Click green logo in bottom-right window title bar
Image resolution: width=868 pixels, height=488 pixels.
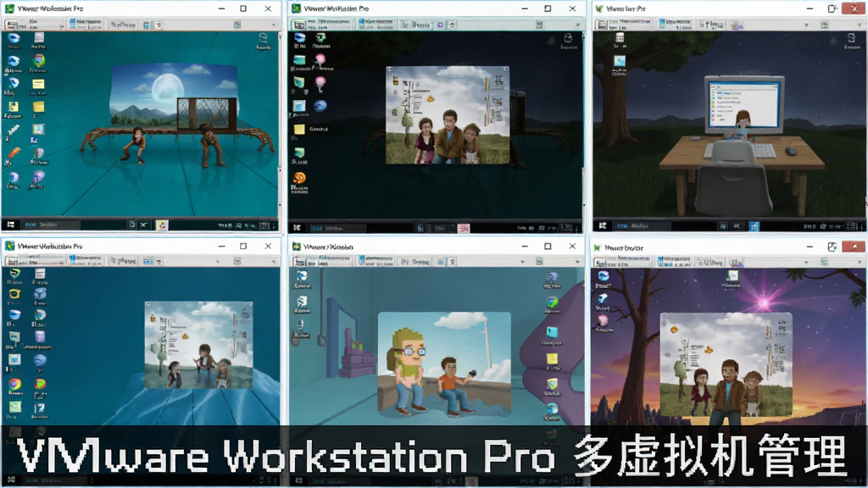598,247
